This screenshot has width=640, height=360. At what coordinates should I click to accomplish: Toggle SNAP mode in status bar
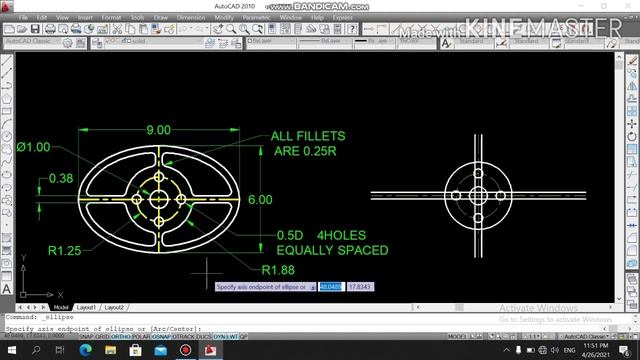pyautogui.click(x=86, y=337)
